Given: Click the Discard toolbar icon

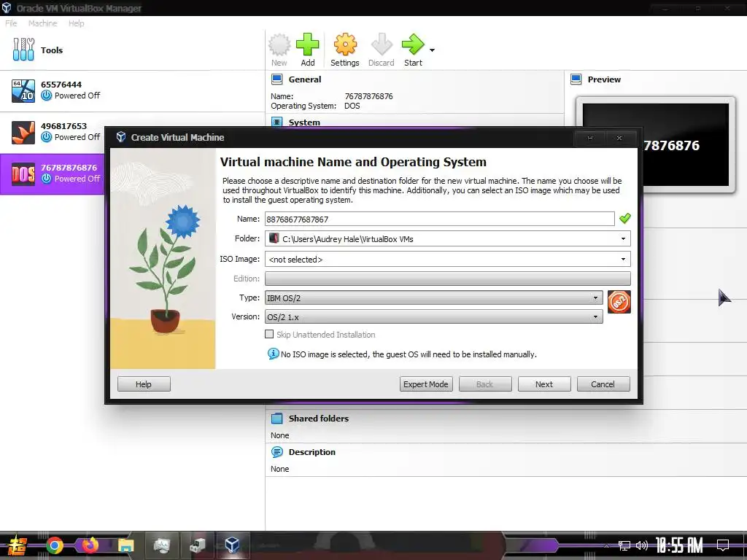Looking at the screenshot, I should [382, 44].
